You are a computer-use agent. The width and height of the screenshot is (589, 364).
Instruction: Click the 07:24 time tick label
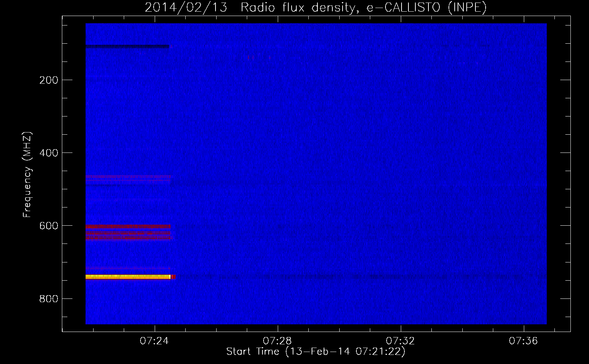154,341
